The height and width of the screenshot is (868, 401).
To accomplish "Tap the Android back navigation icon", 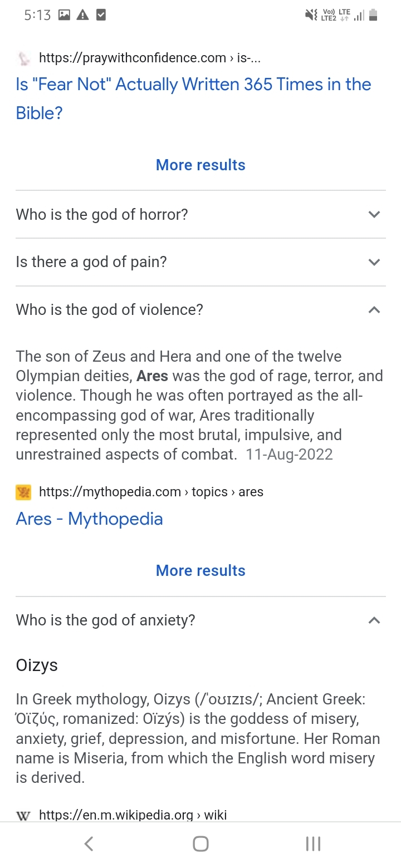I will [x=89, y=844].
